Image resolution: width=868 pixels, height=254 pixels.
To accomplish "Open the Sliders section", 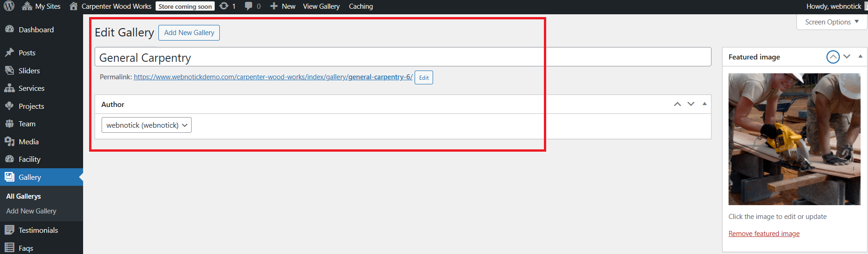I will (29, 71).
